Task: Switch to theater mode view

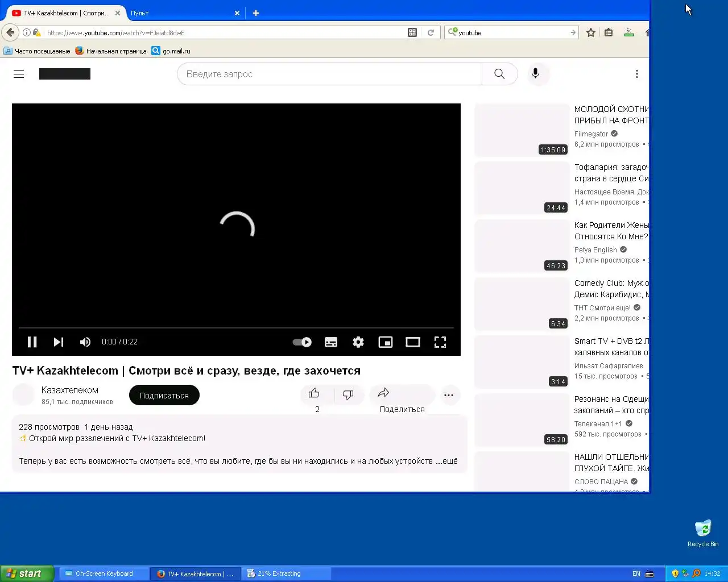Action: (413, 342)
